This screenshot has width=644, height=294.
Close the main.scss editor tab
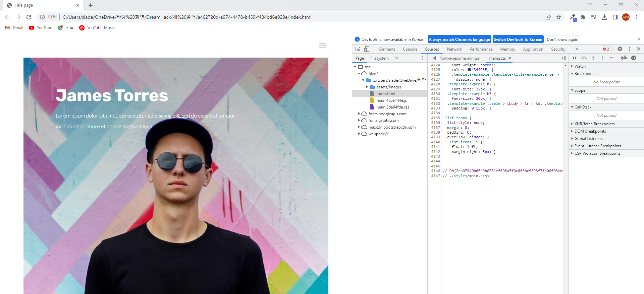509,58
